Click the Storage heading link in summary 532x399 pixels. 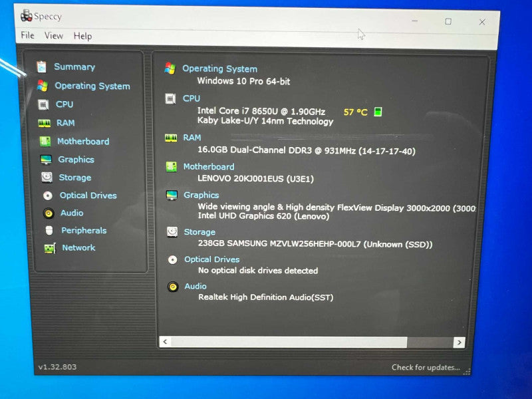pos(199,232)
